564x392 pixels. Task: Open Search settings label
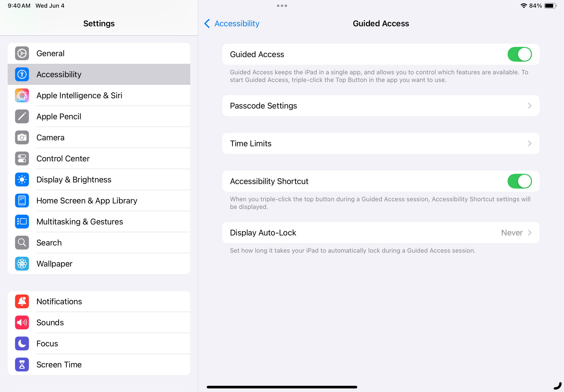tap(49, 243)
